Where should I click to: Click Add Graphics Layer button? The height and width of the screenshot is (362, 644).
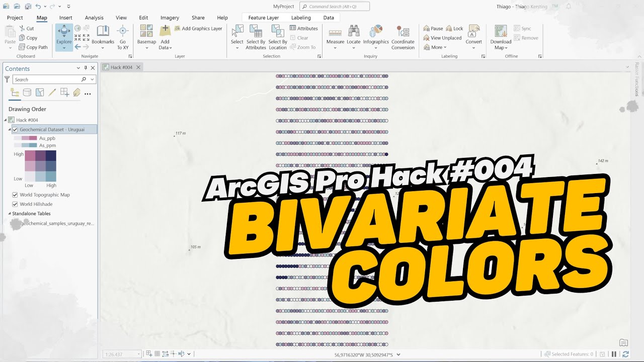(198, 29)
